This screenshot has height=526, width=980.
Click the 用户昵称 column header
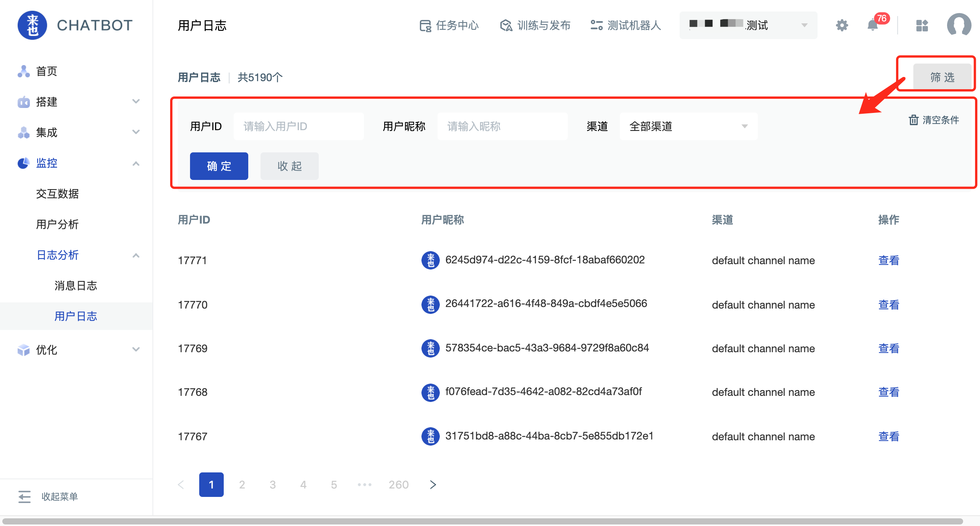[442, 220]
